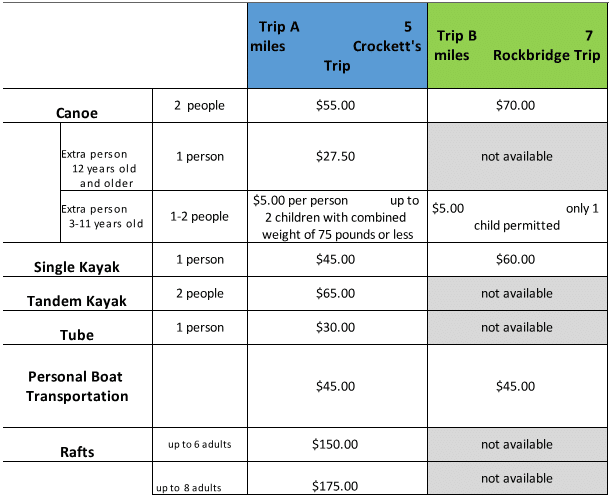Select the Personal Boat Transportation label

[77, 386]
